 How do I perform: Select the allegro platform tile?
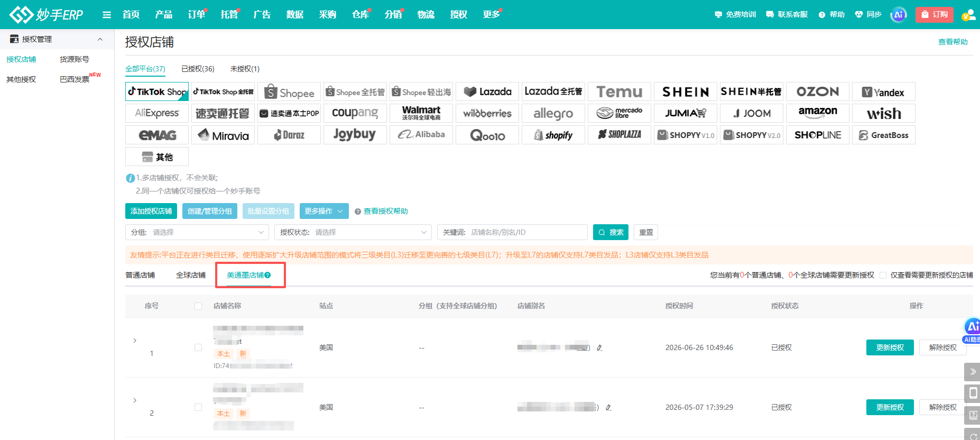coord(553,113)
